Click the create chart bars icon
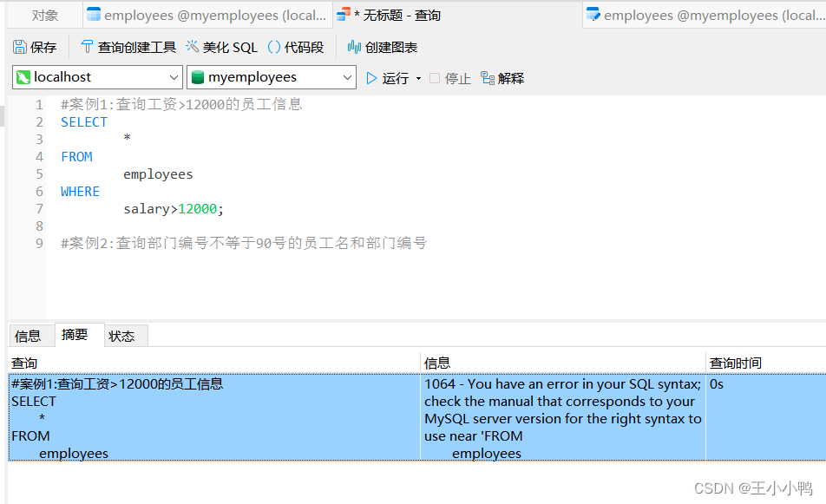826x504 pixels. coord(354,47)
